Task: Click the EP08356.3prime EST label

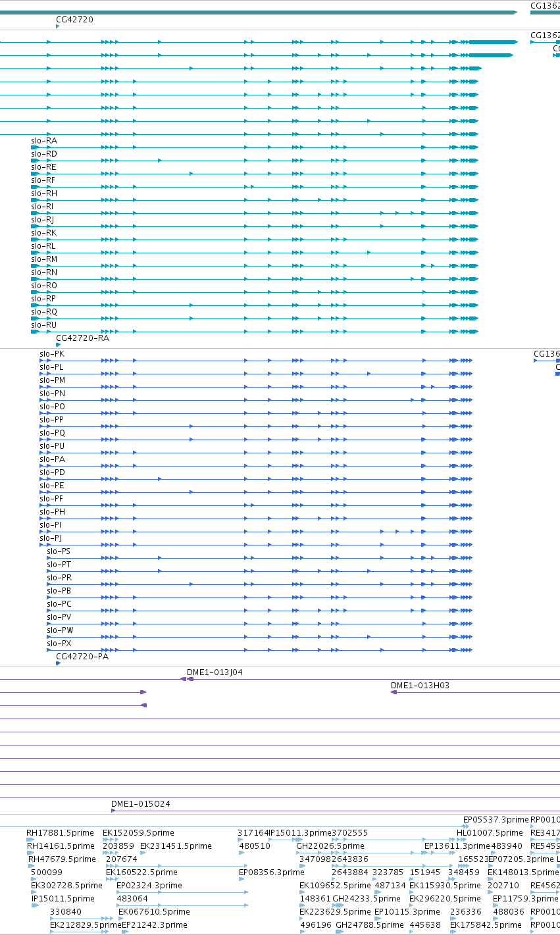Action: [x=272, y=872]
